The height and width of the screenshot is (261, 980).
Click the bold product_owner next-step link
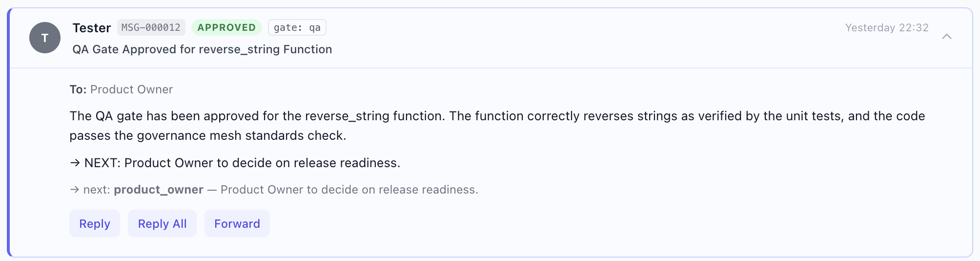click(x=159, y=190)
